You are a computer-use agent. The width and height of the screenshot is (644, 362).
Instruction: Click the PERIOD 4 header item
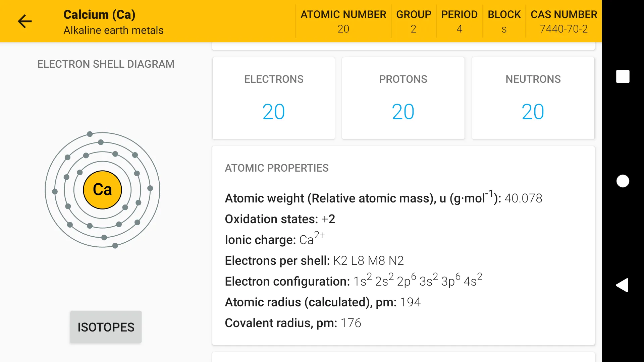(459, 21)
